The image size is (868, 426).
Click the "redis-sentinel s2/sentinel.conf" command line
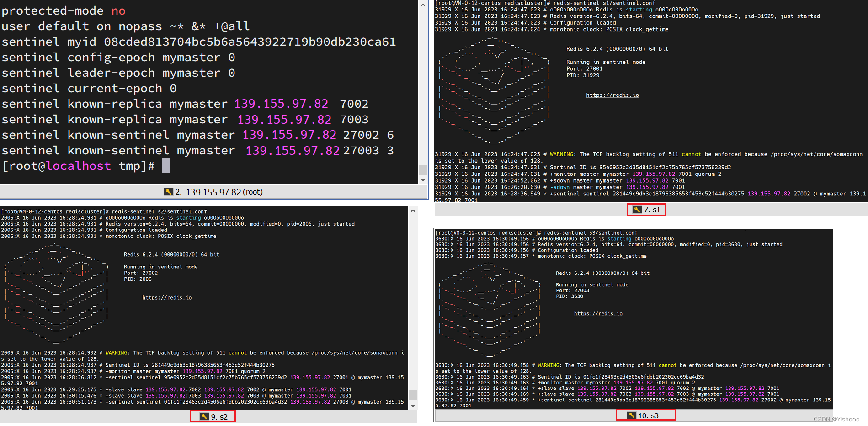click(104, 211)
